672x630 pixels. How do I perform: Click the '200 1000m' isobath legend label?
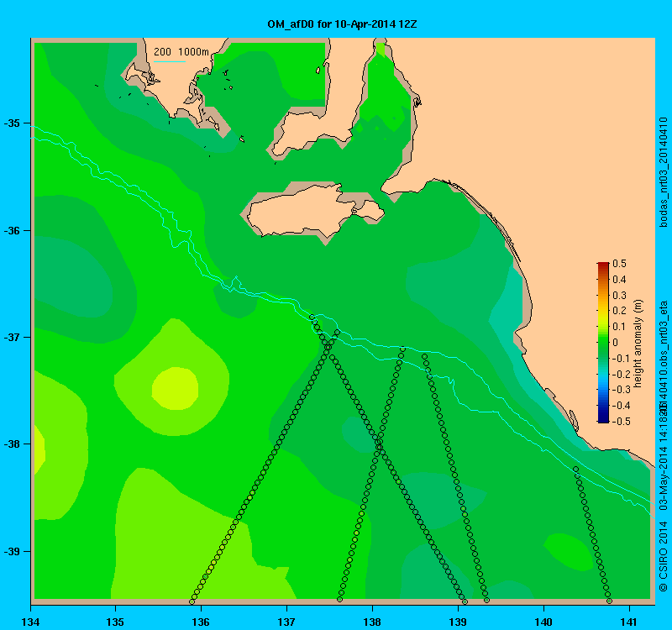click(181, 52)
